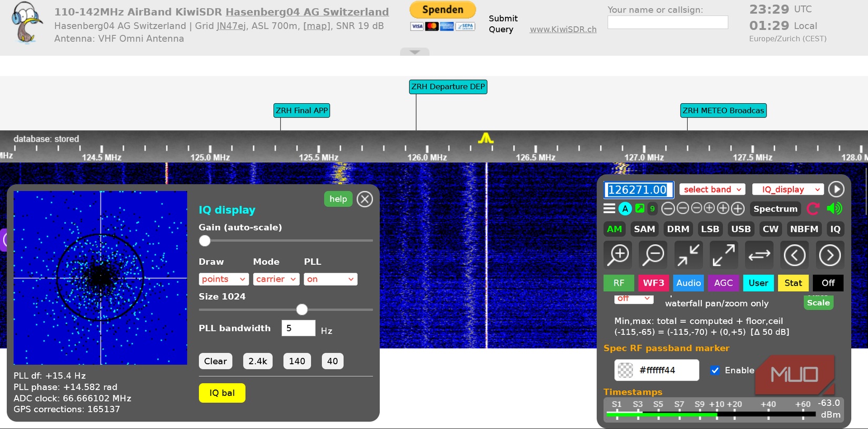The height and width of the screenshot is (429, 868).
Task: Click the cyan 'A' antenna switch icon
Action: 625,208
